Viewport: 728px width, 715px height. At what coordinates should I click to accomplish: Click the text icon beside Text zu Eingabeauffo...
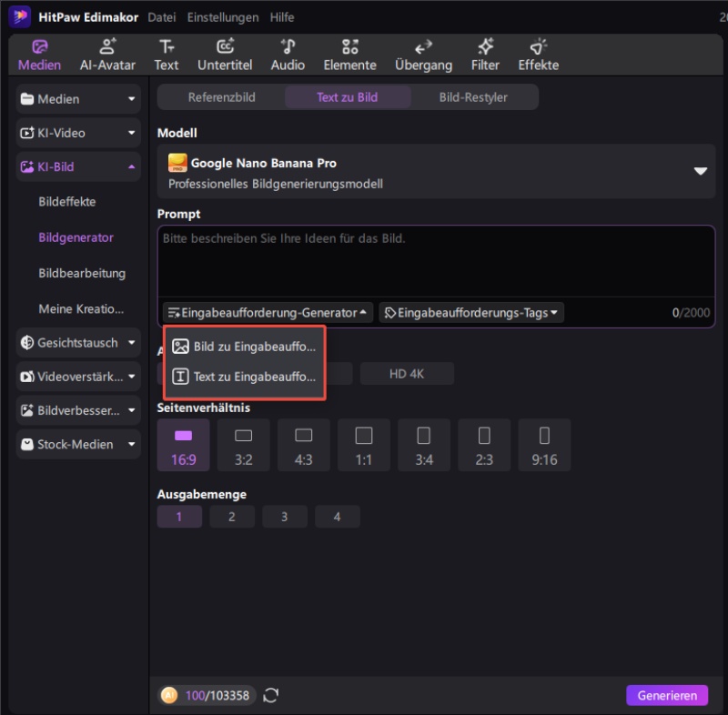[180, 377]
